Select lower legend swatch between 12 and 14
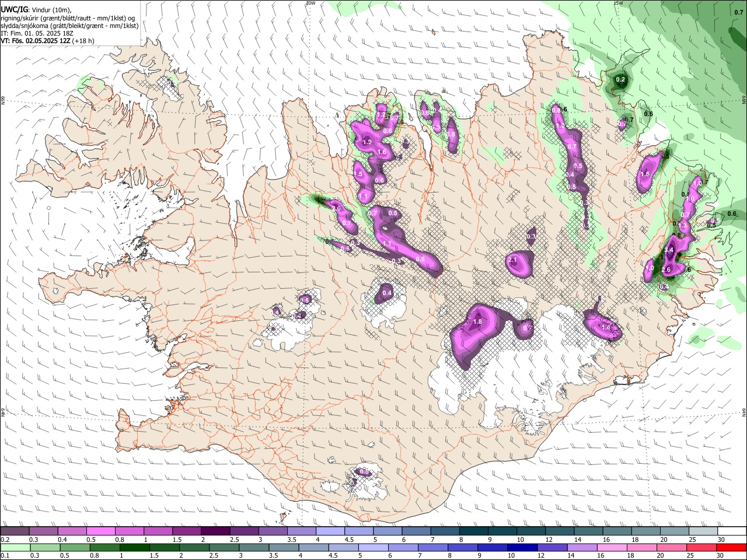747x560 pixels. point(551,547)
